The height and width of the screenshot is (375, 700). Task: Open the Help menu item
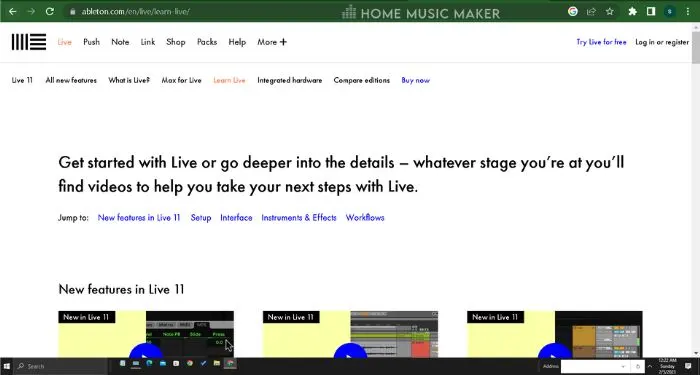coord(237,42)
